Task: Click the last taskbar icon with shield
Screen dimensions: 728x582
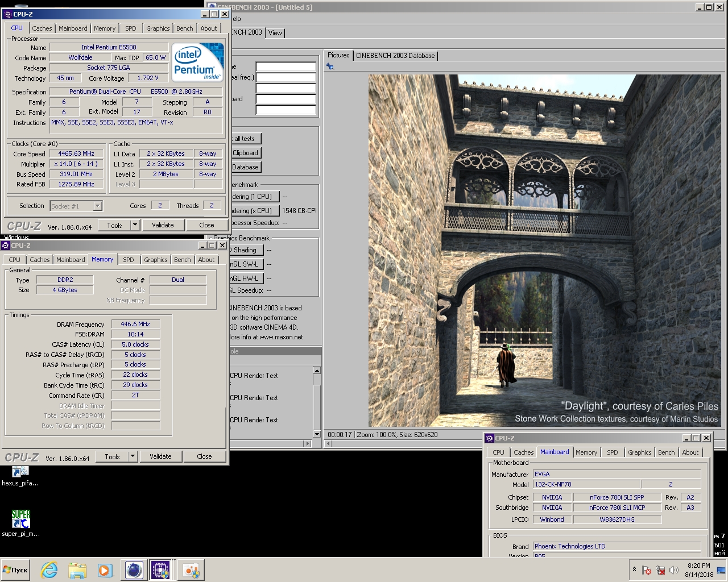Action: tap(191, 570)
